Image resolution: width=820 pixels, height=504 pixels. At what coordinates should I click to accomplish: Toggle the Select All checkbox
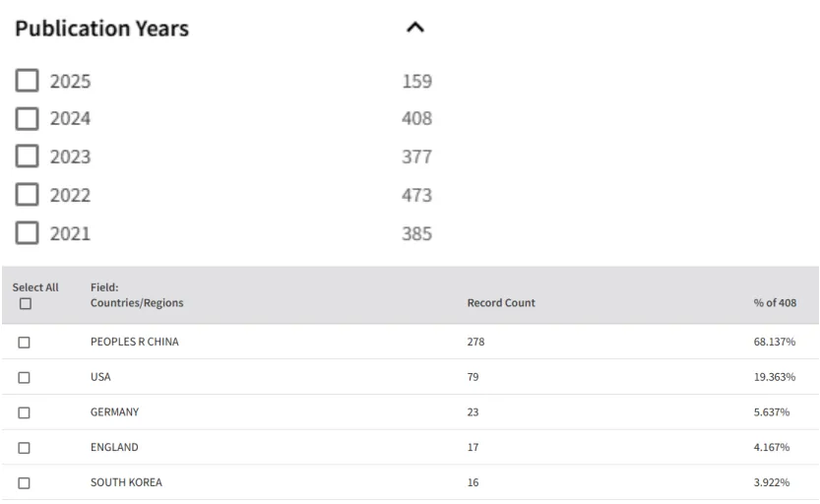pyautogui.click(x=26, y=304)
